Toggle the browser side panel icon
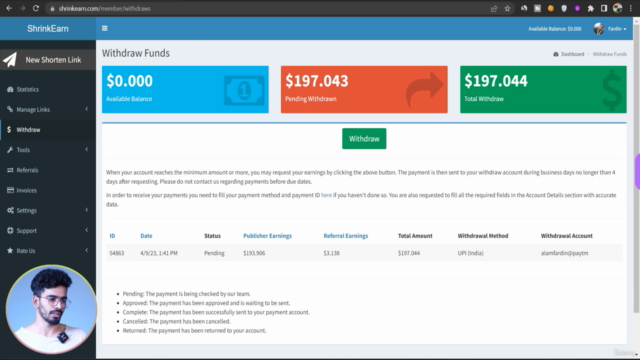The image size is (640, 360). click(604, 8)
